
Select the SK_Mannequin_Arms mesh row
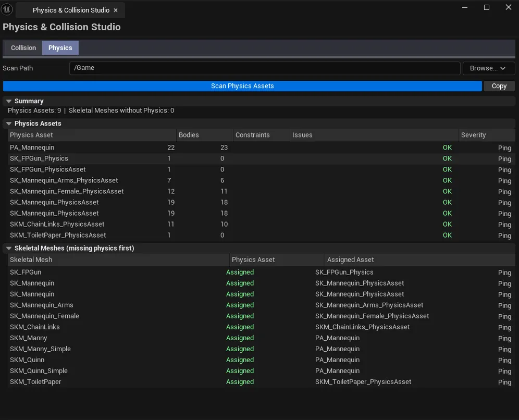262,305
